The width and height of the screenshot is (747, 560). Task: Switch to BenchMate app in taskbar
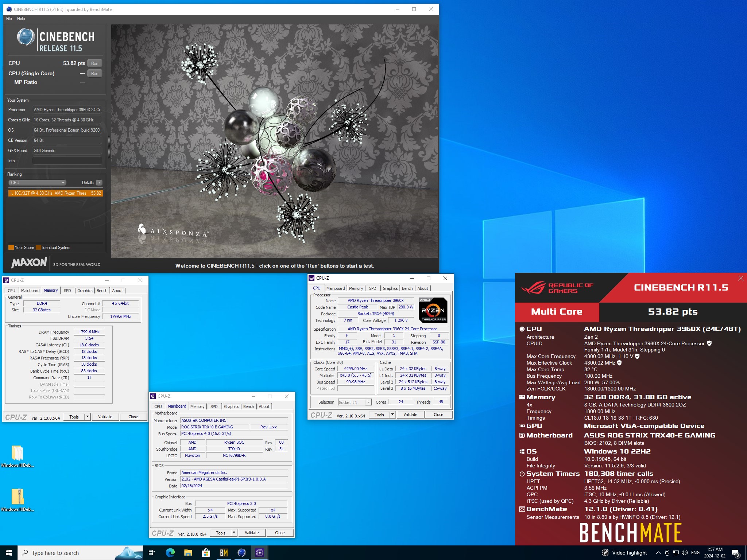[x=224, y=553]
